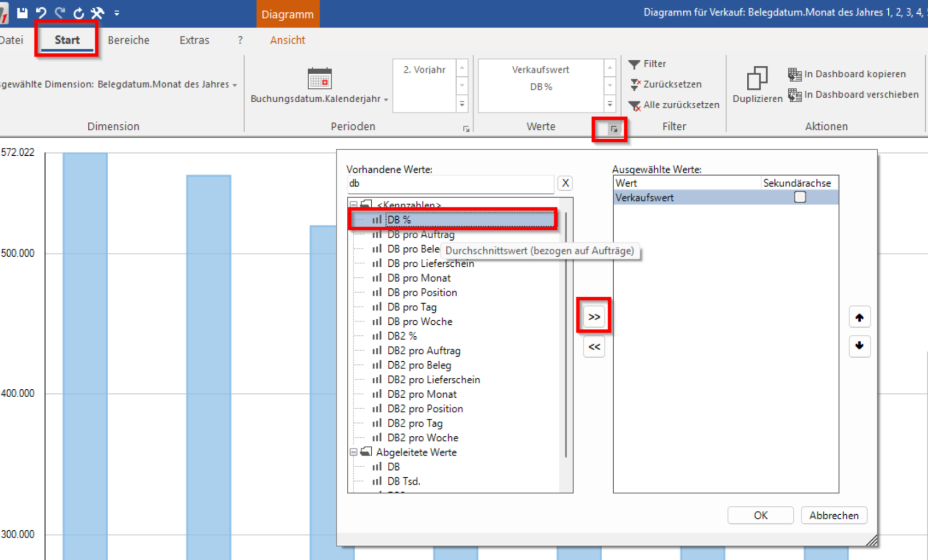Open the Start ribbon tab
Image resolution: width=928 pixels, height=560 pixels.
point(67,40)
